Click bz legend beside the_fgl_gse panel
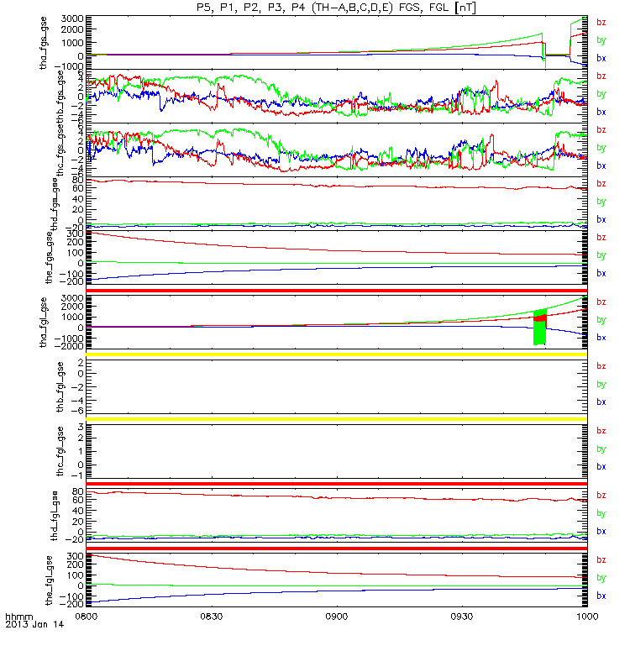 tap(601, 560)
